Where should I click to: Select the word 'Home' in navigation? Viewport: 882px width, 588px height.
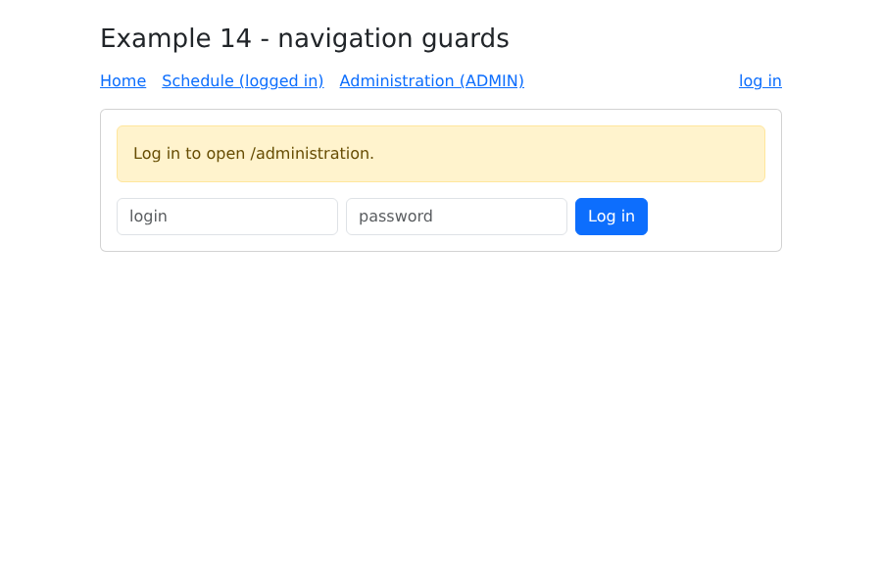point(122,81)
